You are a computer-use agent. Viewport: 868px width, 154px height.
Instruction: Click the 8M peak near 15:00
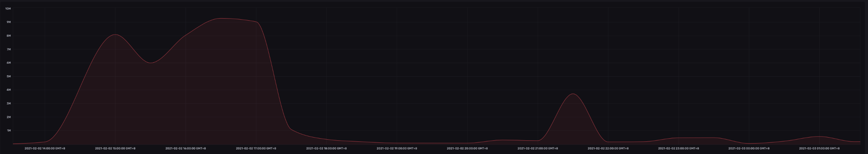click(x=115, y=34)
